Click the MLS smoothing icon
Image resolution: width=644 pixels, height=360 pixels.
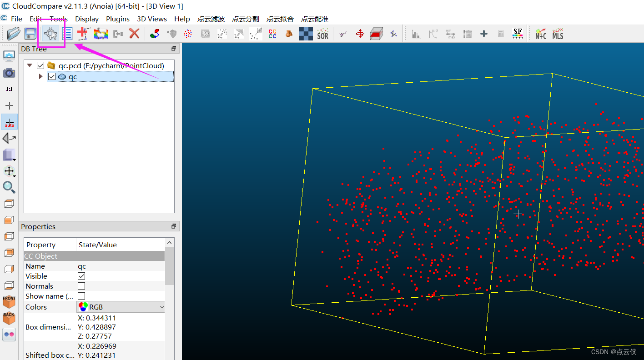pyautogui.click(x=558, y=34)
